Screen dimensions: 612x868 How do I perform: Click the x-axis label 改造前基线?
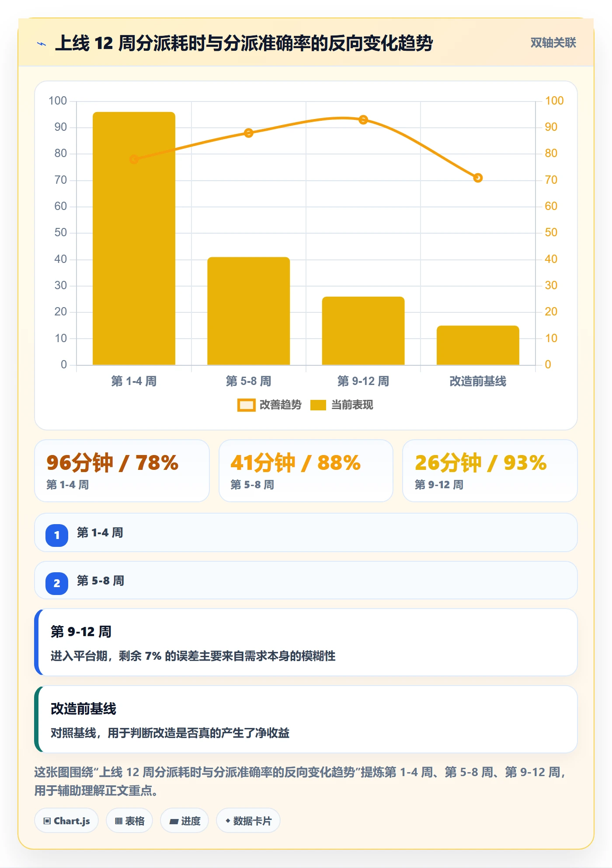(478, 381)
